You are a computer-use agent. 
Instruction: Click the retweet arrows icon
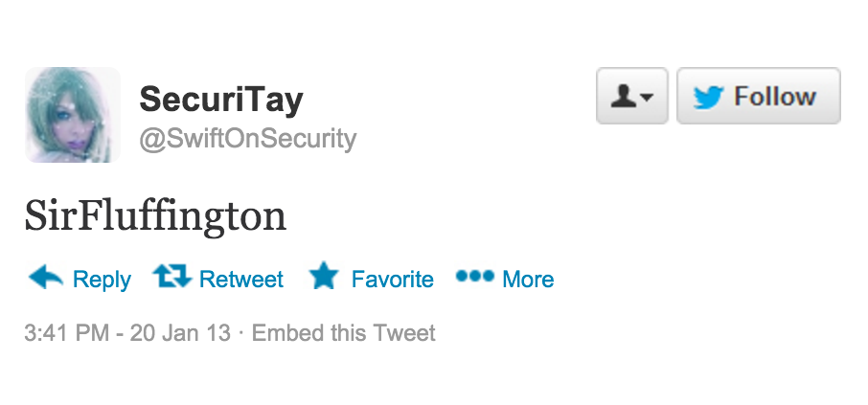[x=172, y=276]
